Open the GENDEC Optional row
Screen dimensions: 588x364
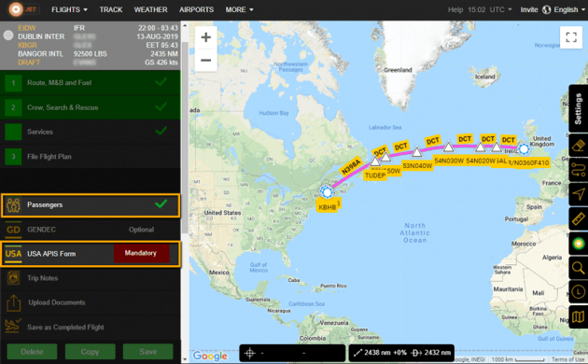point(91,230)
